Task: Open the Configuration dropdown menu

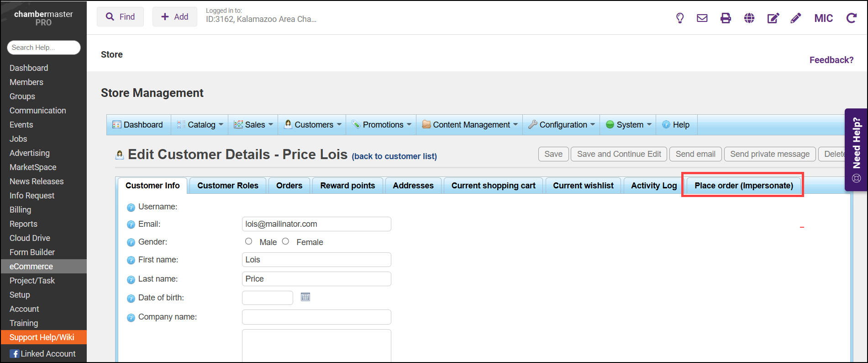Action: pos(563,125)
